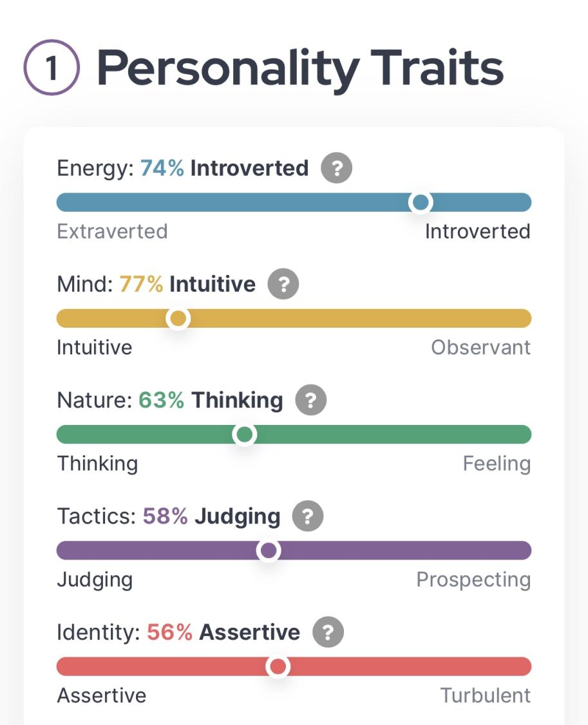Click the Personality Traits heading

(299, 69)
